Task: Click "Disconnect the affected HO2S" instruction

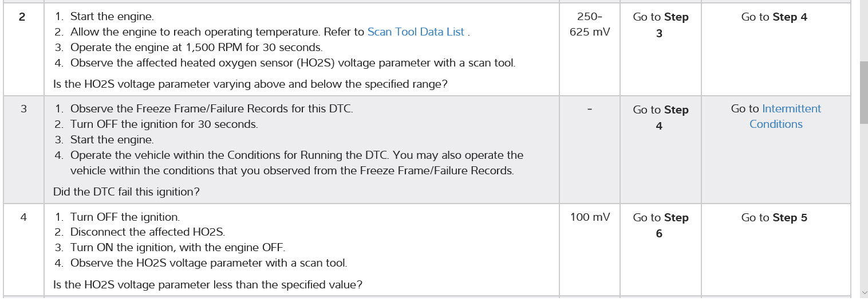Action: [x=147, y=233]
